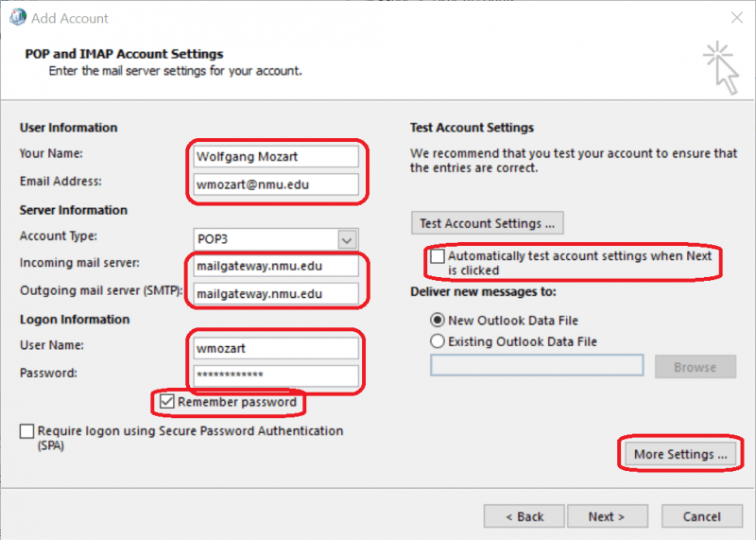Uncheck Remember password
The image size is (756, 540).
167,402
